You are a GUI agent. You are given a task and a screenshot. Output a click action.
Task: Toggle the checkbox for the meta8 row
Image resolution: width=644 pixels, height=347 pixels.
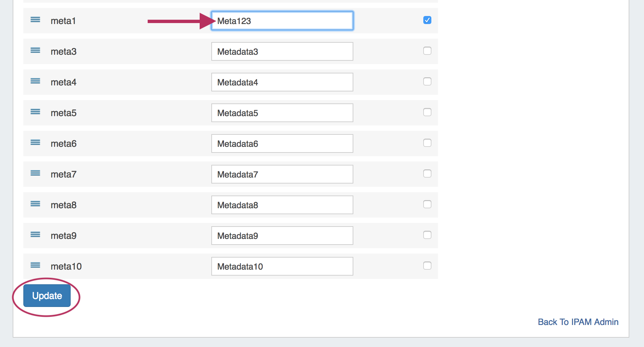[427, 204]
